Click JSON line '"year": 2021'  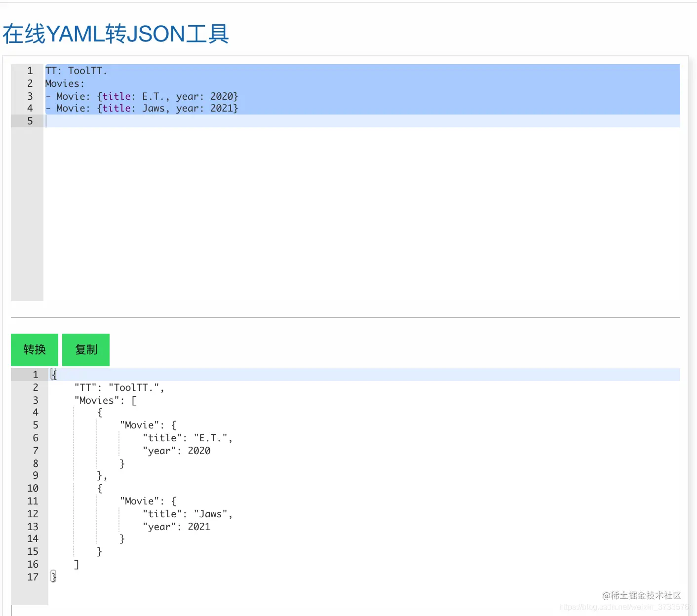click(177, 527)
